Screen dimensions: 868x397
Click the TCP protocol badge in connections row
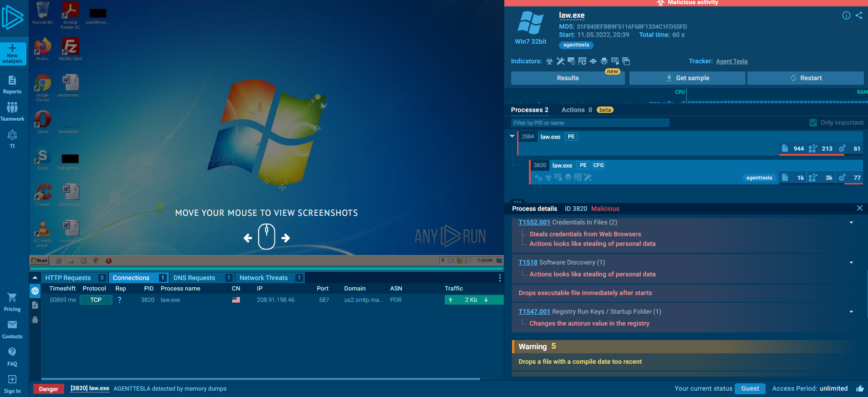(x=96, y=300)
